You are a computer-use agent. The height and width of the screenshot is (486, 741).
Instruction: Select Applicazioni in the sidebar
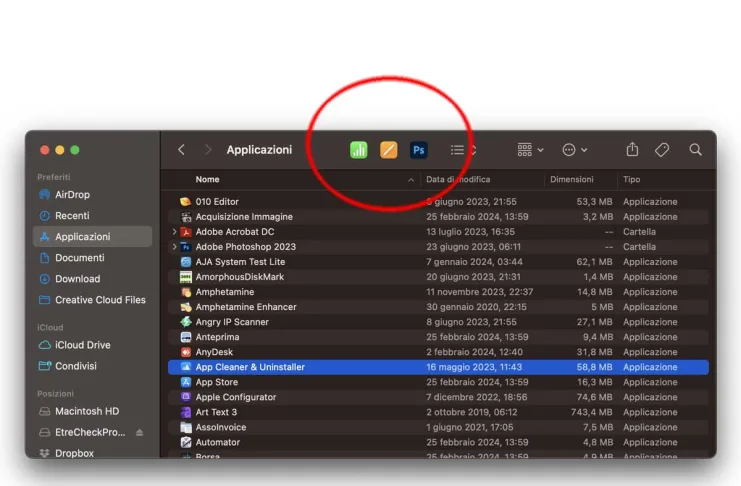93,236
